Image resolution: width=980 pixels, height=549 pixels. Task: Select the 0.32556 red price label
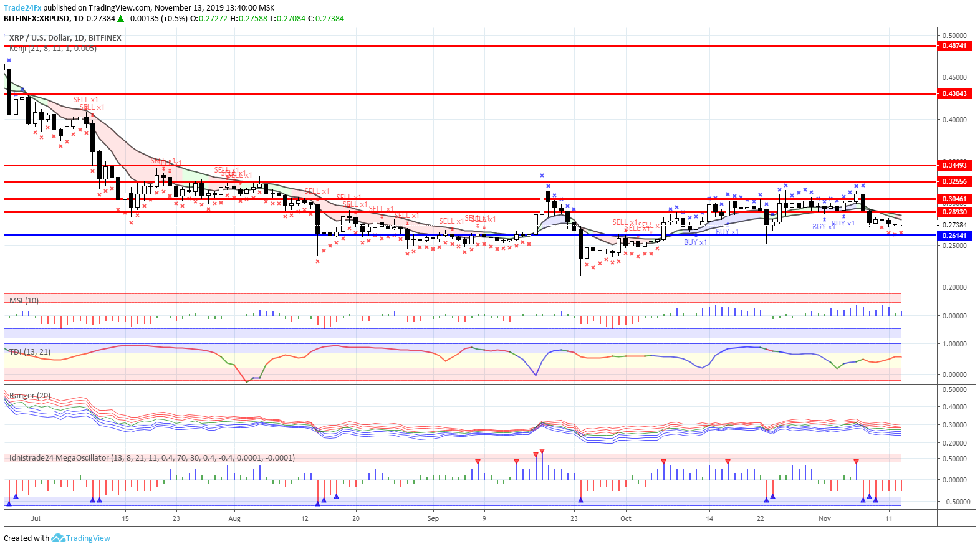[954, 182]
